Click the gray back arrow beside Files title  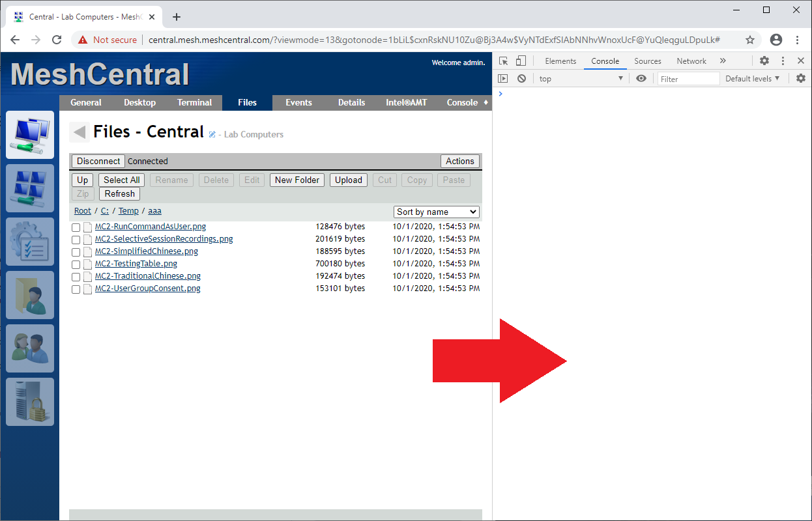80,132
